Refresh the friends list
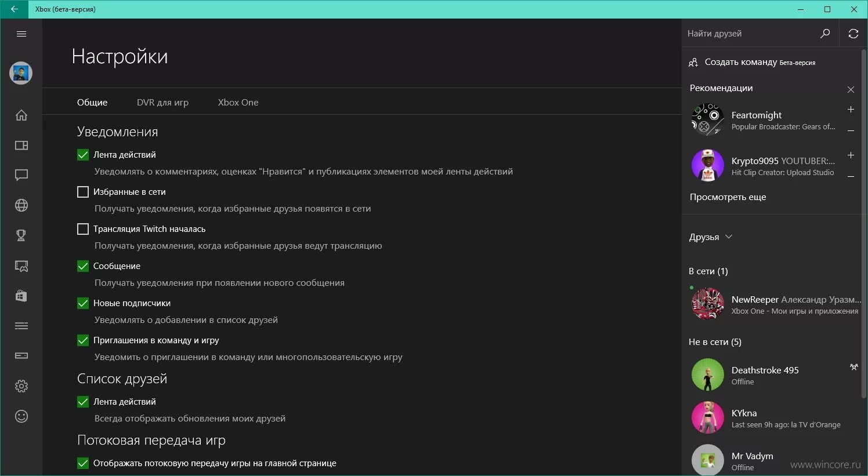Image resolution: width=868 pixels, height=476 pixels. click(x=853, y=33)
